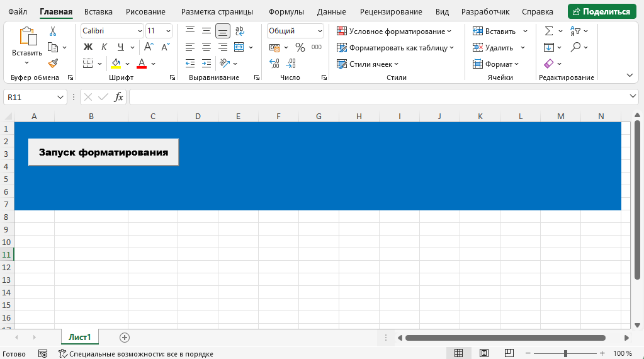Viewport: 644px width, 359px height.
Task: Click the Wrap Text icon
Action: pyautogui.click(x=239, y=31)
